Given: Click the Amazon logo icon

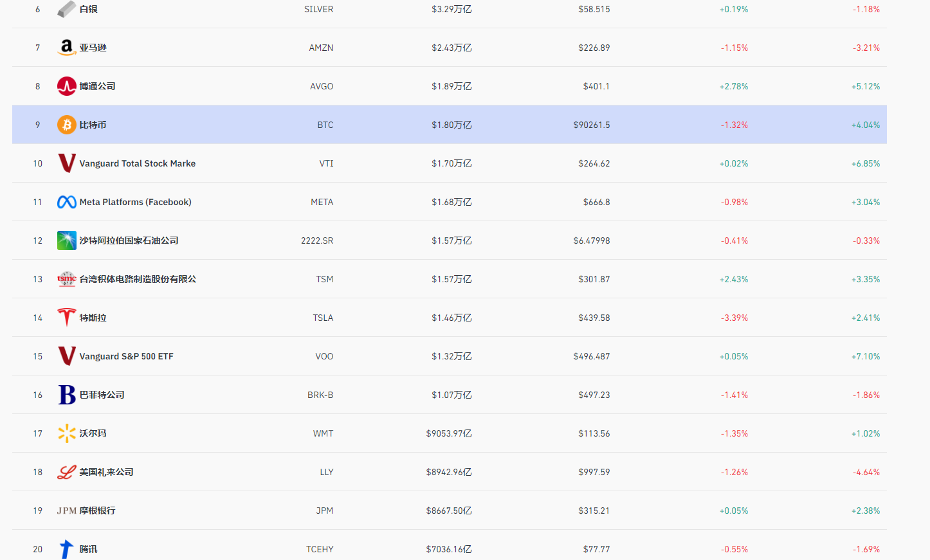Looking at the screenshot, I should tap(66, 48).
